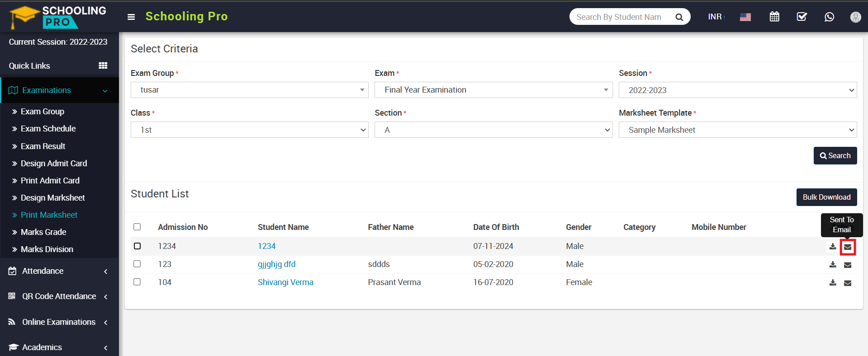868x356 pixels.
Task: Expand the QR Code Attendance menu arrow
Action: point(105,297)
